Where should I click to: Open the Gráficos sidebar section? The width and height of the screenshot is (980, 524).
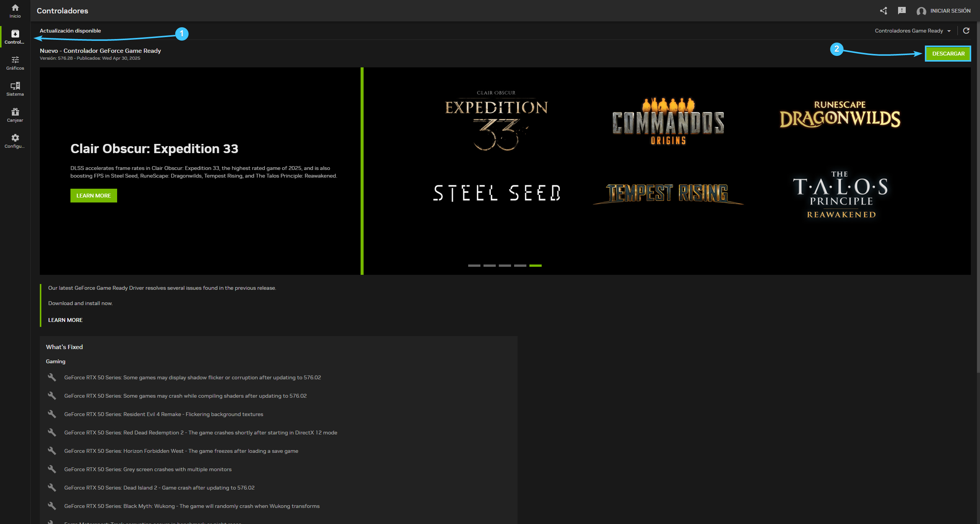pos(15,63)
